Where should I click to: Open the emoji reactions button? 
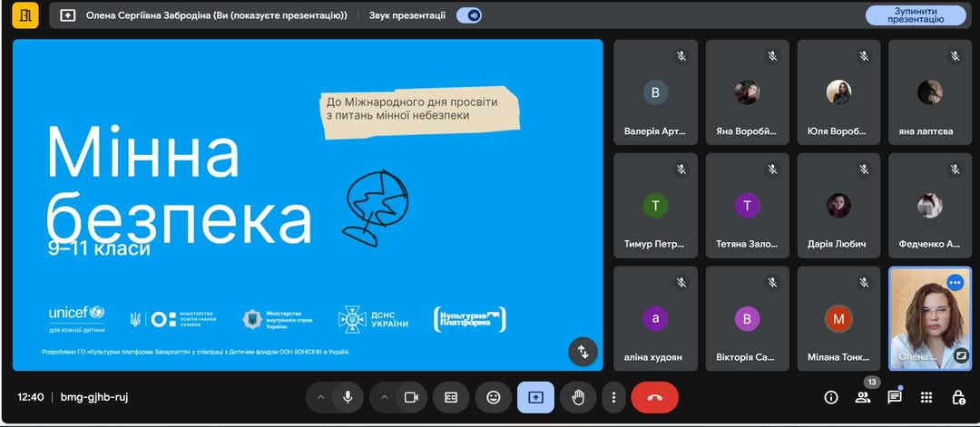click(494, 398)
